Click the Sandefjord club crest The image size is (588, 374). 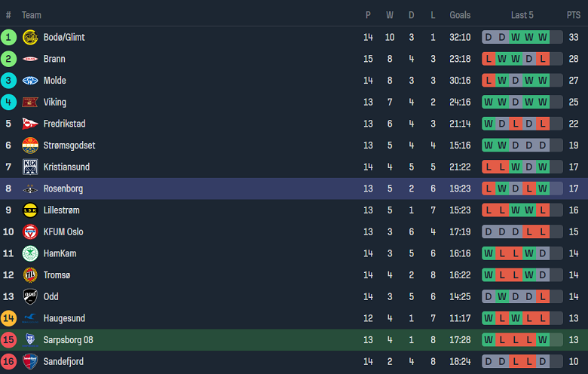click(30, 362)
